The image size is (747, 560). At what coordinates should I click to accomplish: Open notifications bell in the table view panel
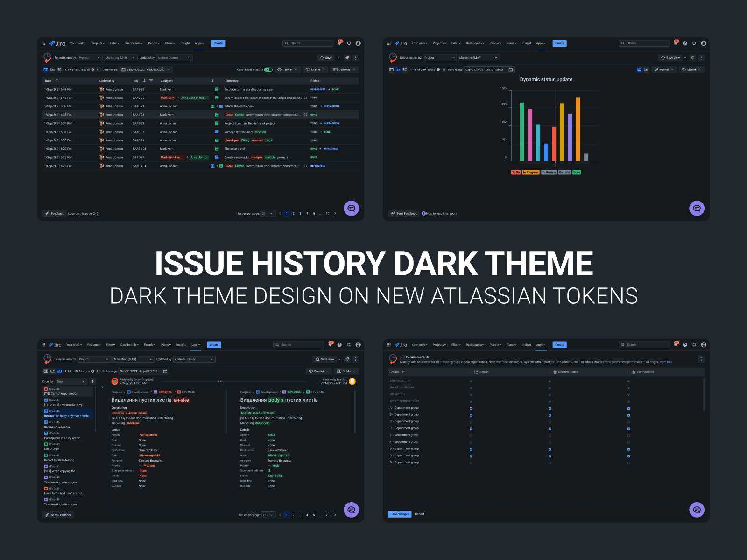pyautogui.click(x=340, y=43)
